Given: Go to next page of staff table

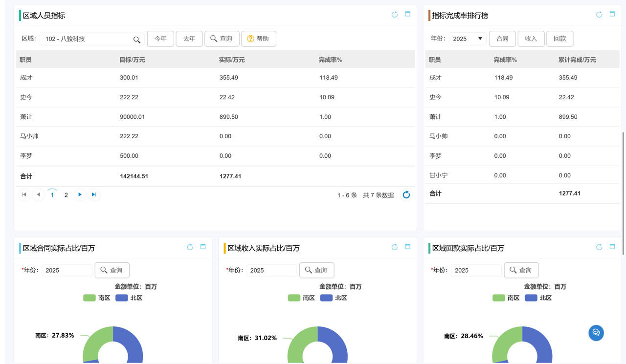Looking at the screenshot, I should click(80, 195).
